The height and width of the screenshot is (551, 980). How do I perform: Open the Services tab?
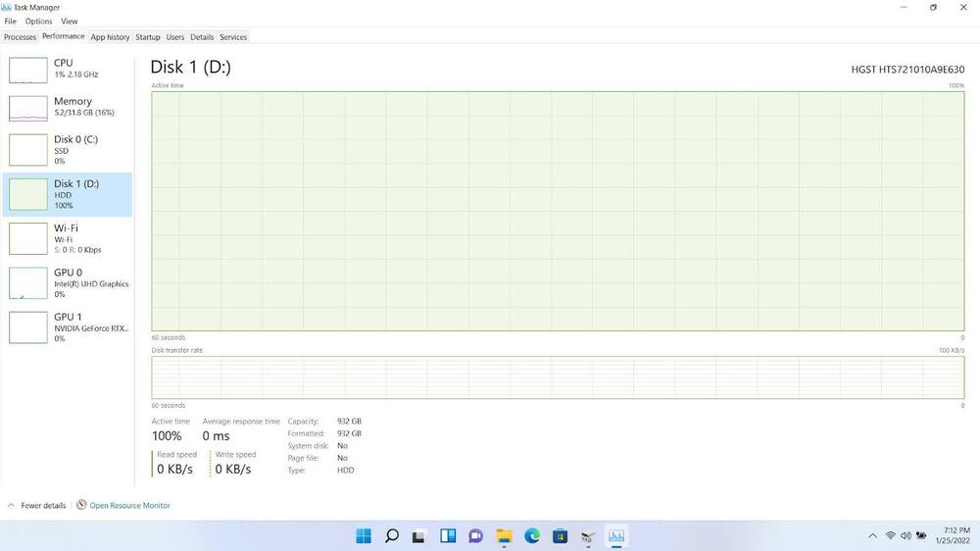pos(233,37)
